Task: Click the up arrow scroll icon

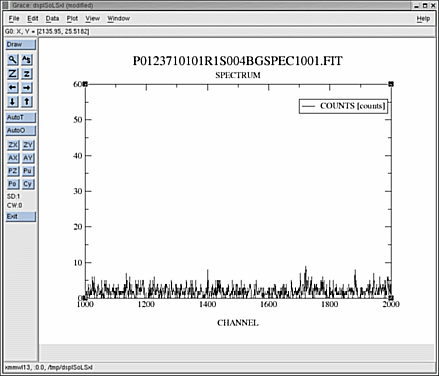Action: (x=27, y=101)
